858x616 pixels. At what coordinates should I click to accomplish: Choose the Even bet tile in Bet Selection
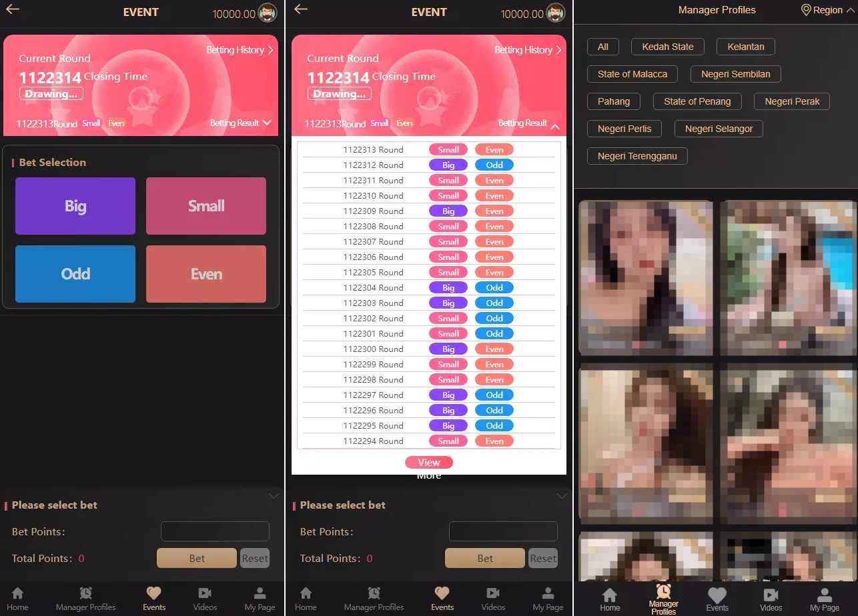[x=206, y=274]
